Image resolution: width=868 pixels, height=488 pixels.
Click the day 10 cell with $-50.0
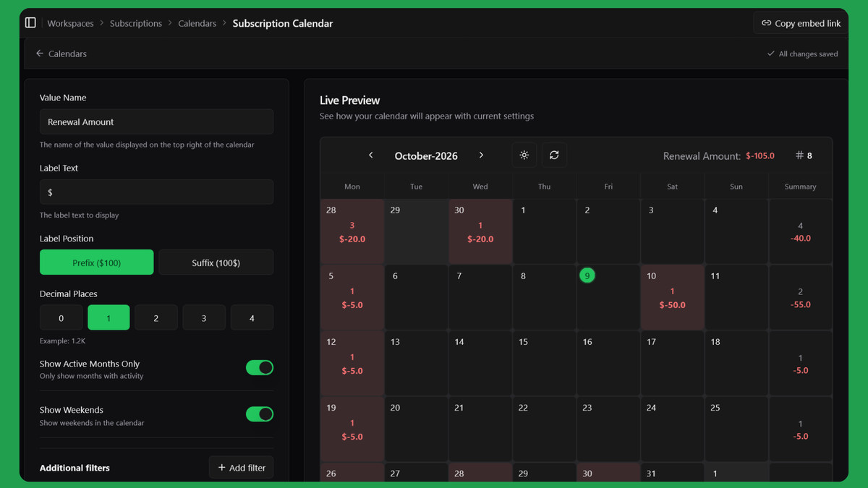[x=673, y=298]
